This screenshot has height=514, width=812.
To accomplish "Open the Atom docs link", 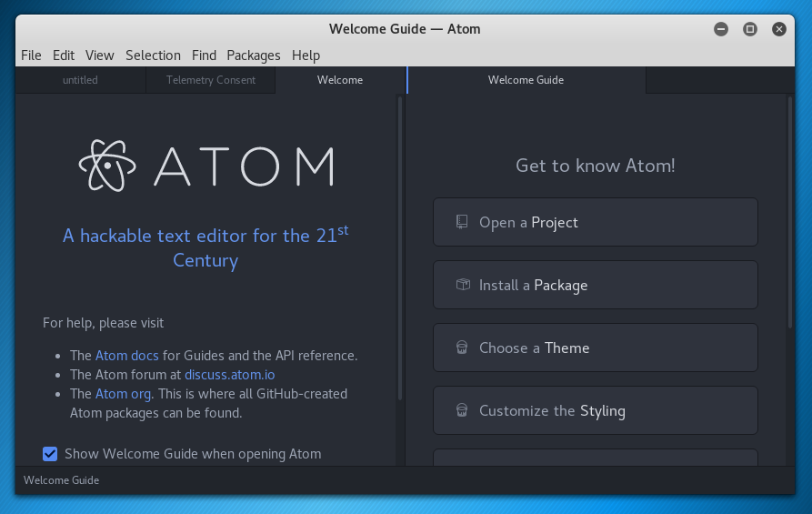I will tap(127, 356).
